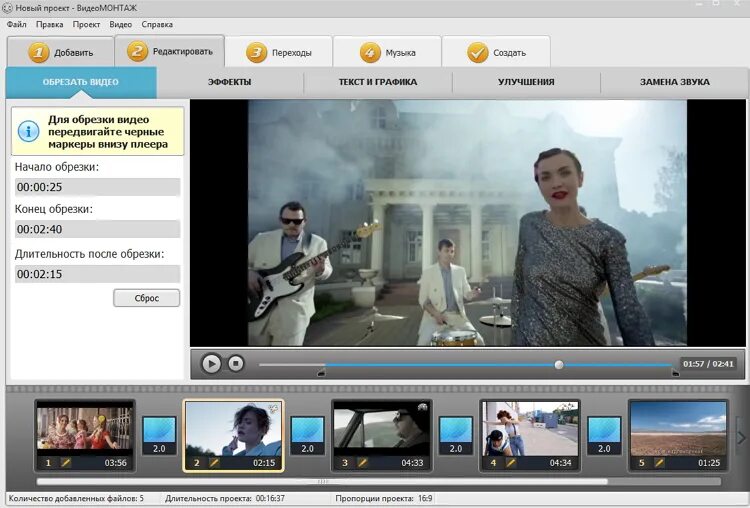Click the application icon in title bar
The height and width of the screenshot is (508, 750).
point(7,8)
